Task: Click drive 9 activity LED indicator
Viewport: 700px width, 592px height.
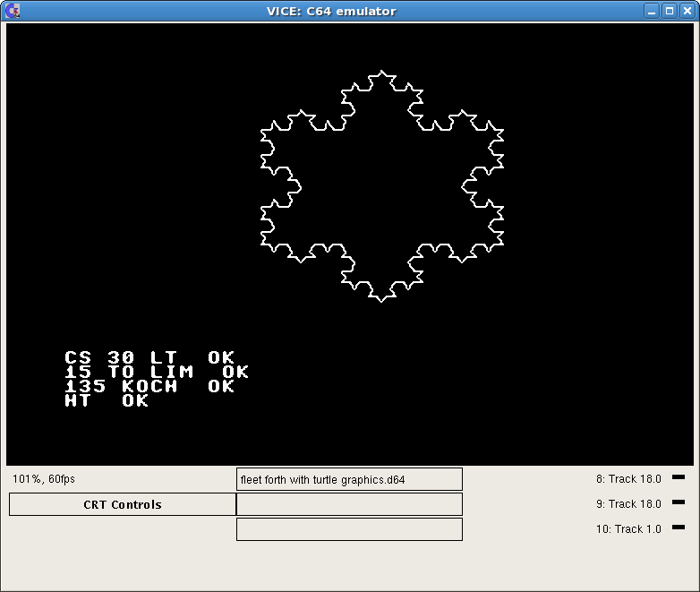Action: (678, 502)
